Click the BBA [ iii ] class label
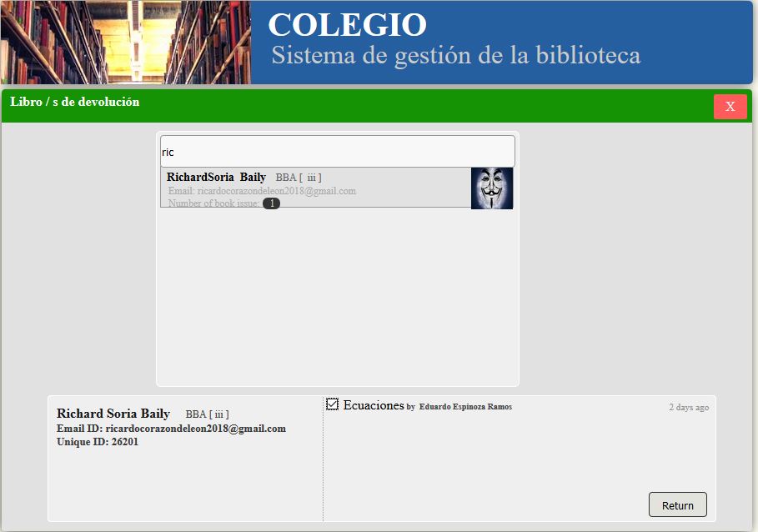 (x=208, y=414)
